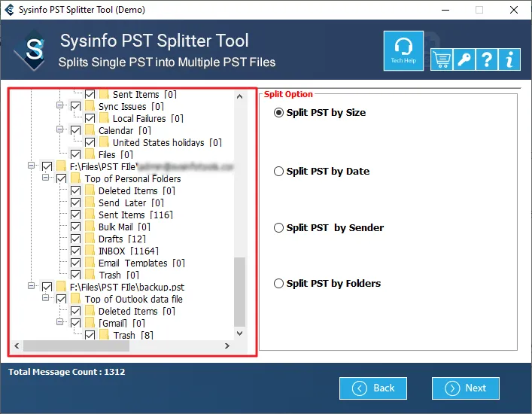Select the Files [0] tree row
This screenshot has width=532, height=414.
[x=115, y=154]
